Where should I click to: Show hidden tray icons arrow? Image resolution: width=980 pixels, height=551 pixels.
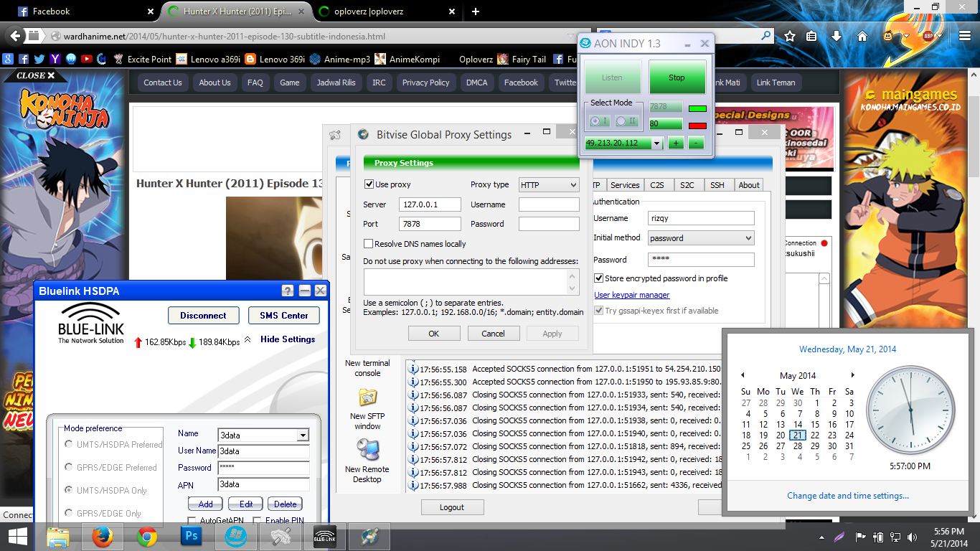tap(821, 537)
